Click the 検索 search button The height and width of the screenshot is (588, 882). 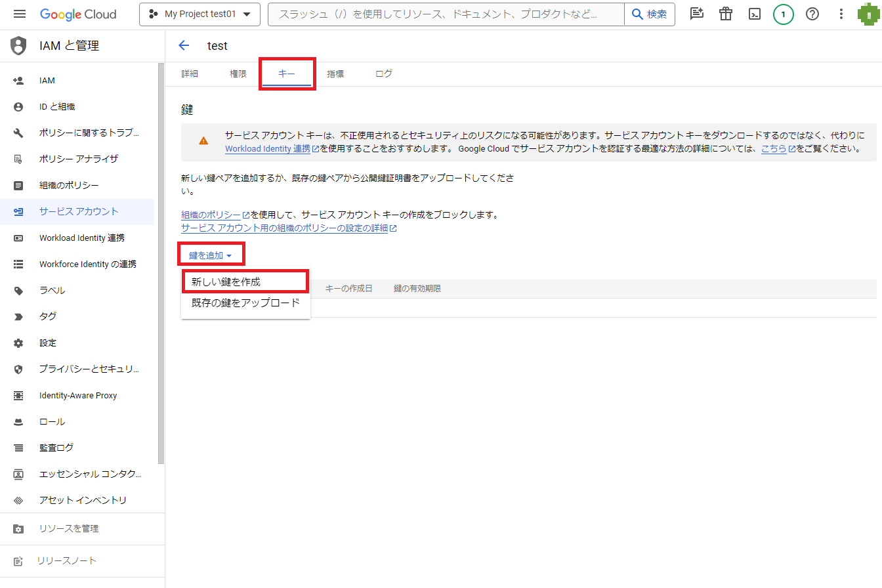(x=649, y=14)
